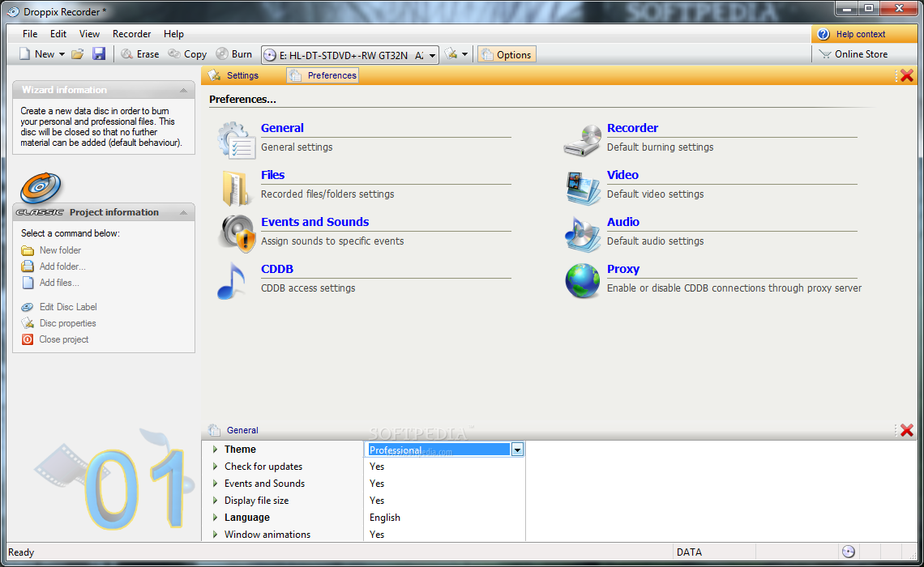Click the Video preferences icon
The width and height of the screenshot is (924, 567).
(x=583, y=188)
